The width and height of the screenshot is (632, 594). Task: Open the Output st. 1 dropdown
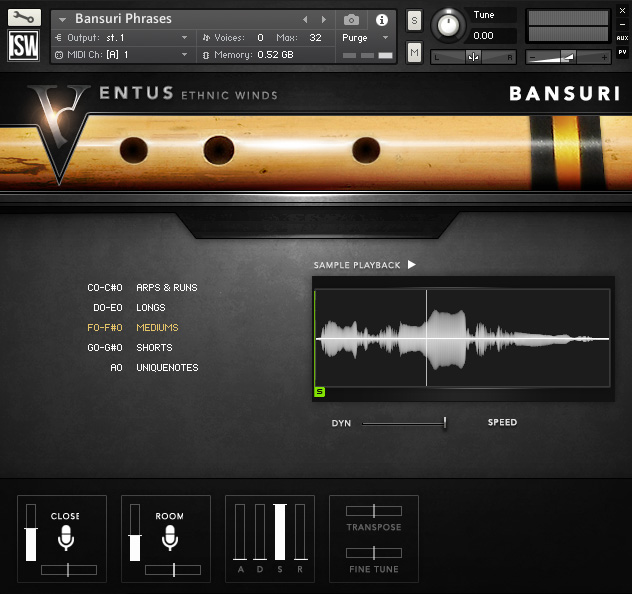(185, 37)
